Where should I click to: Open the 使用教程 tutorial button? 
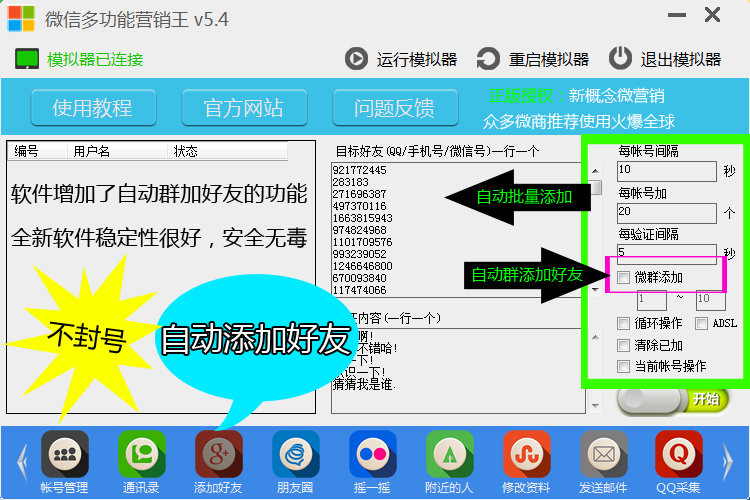point(93,108)
